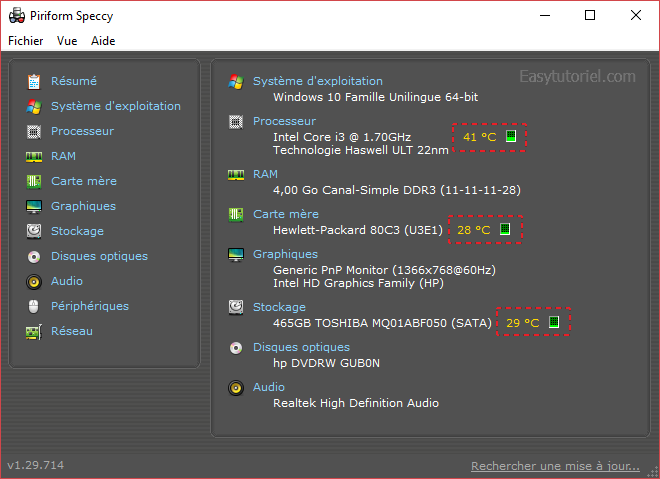660x479 pixels.
Task: Go to RAM section in sidebar
Action: tap(63, 156)
